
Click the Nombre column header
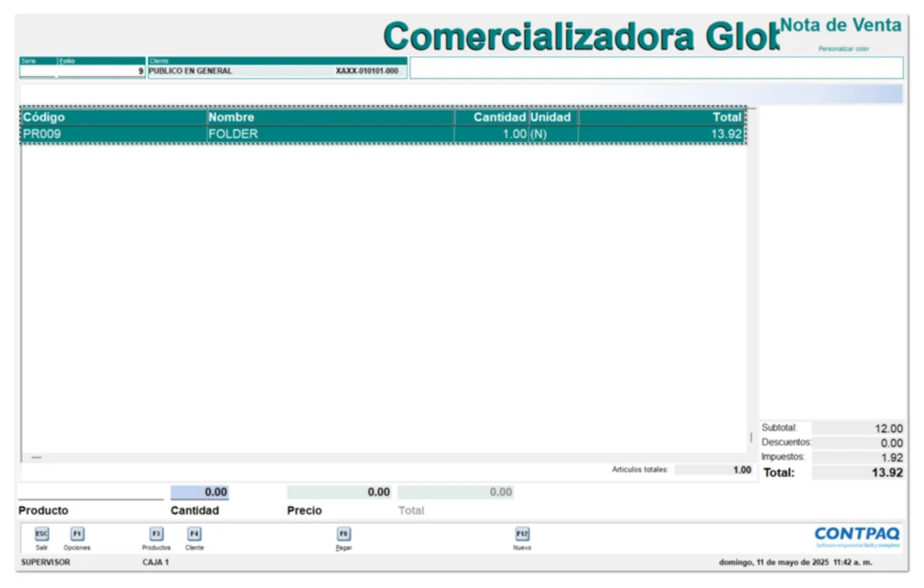pyautogui.click(x=331, y=118)
